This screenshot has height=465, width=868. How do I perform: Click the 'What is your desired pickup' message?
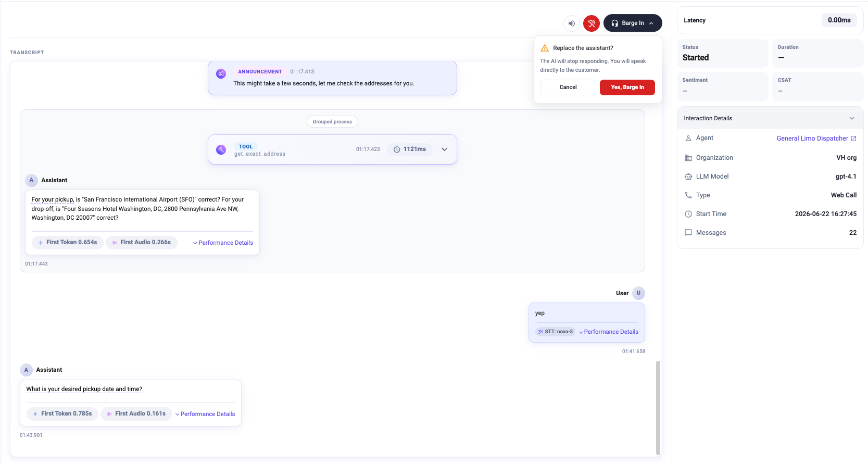(84, 389)
